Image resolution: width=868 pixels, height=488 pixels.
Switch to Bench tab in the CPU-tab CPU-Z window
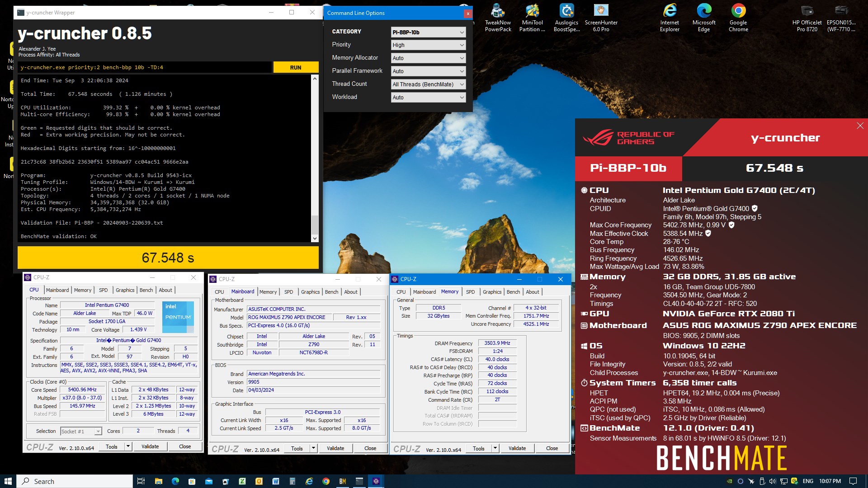[x=146, y=290]
